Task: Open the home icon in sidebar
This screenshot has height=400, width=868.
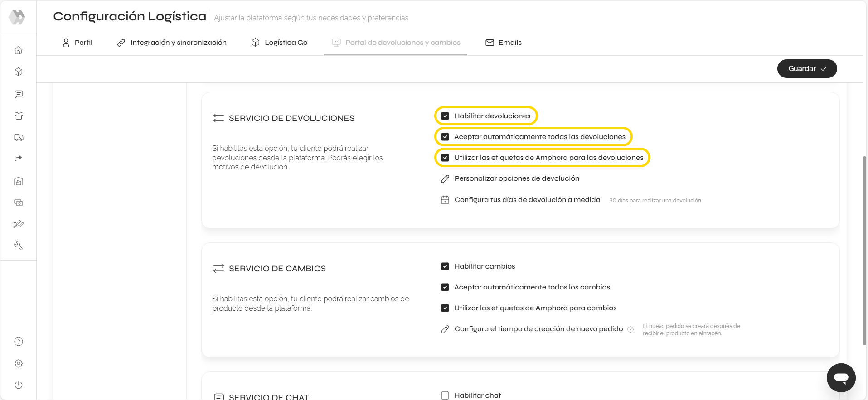Action: [19, 50]
